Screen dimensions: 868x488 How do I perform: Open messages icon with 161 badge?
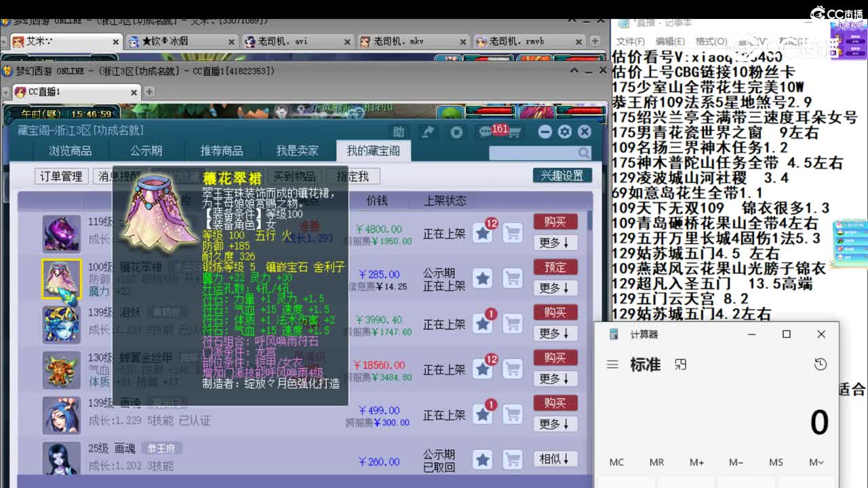[x=486, y=132]
